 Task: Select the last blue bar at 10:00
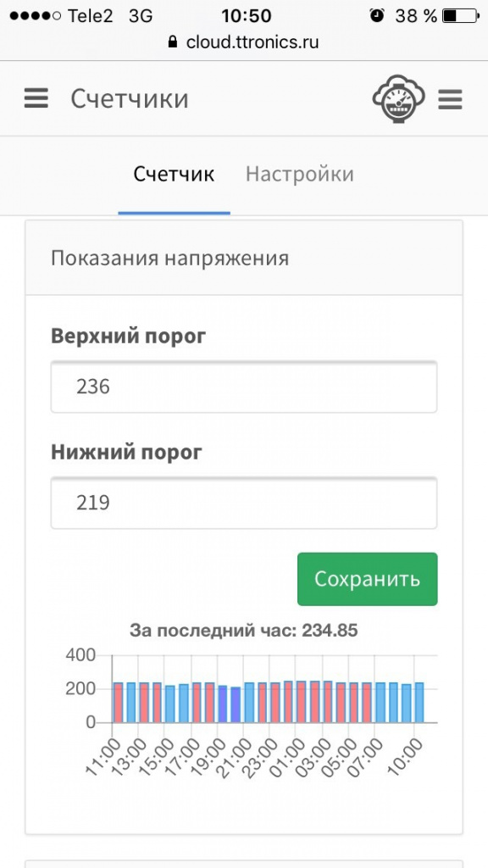click(x=419, y=703)
